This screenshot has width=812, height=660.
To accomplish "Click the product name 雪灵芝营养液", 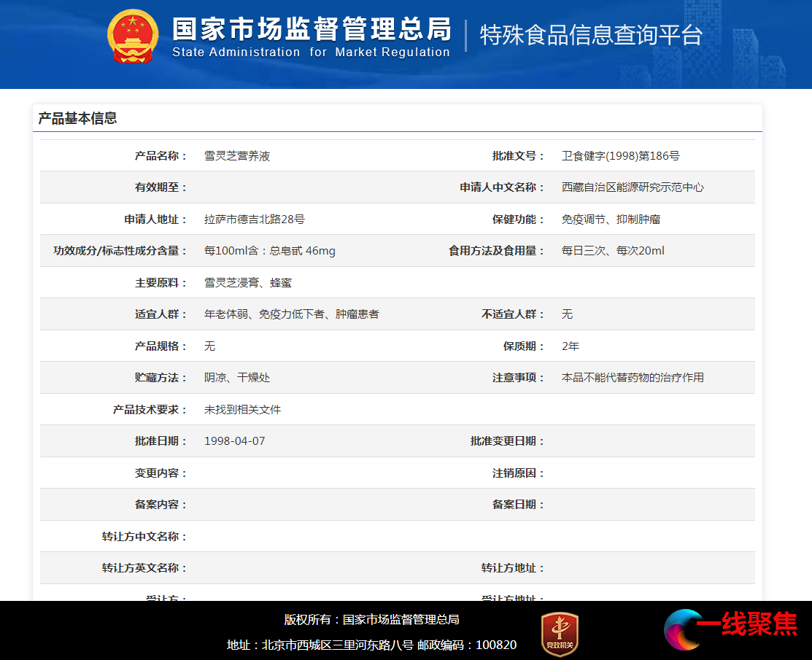I will 237,156.
